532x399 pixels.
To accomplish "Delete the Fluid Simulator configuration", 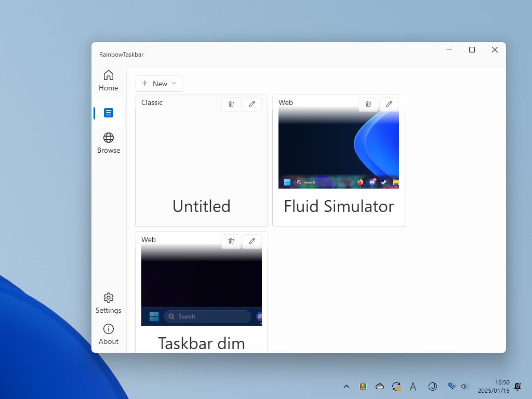I will [x=368, y=104].
